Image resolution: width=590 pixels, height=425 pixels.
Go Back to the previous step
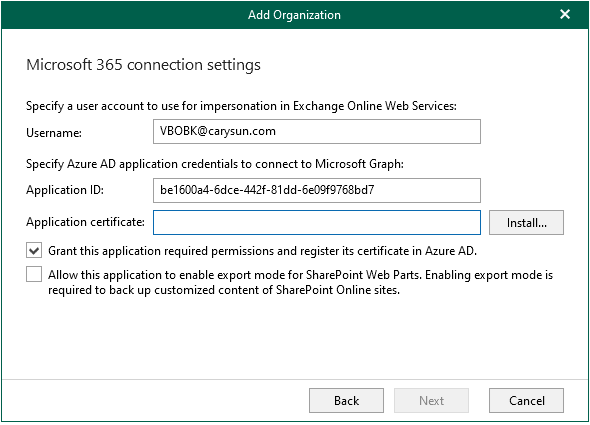346,401
